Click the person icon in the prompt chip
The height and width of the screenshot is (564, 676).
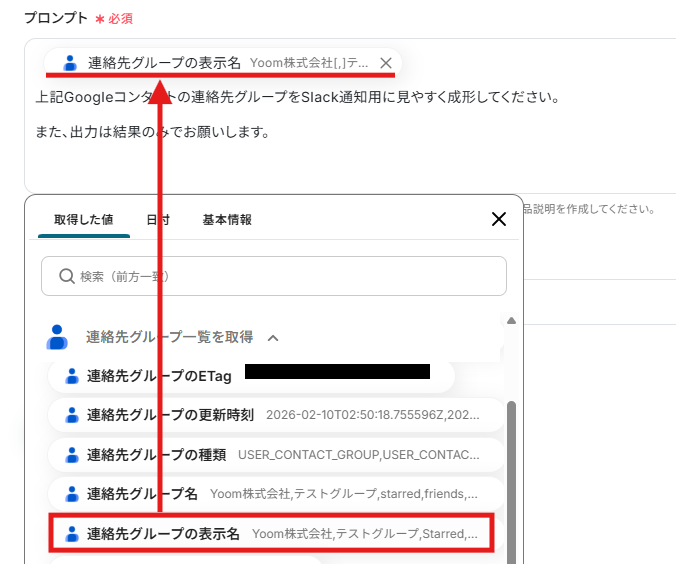[70, 63]
